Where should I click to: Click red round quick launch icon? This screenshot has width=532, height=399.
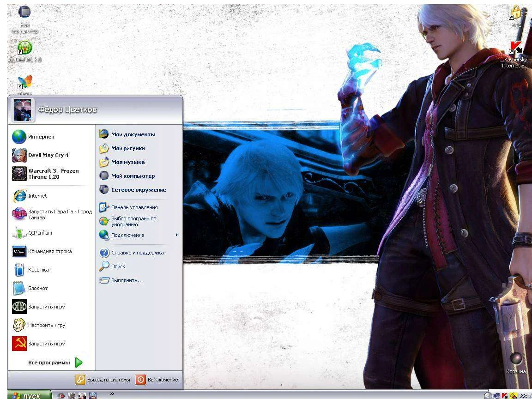click(61, 396)
